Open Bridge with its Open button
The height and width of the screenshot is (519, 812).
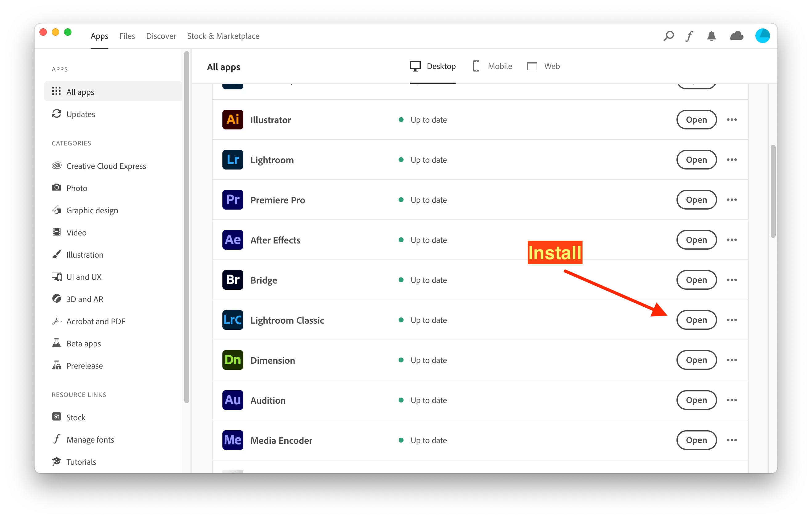(x=696, y=280)
